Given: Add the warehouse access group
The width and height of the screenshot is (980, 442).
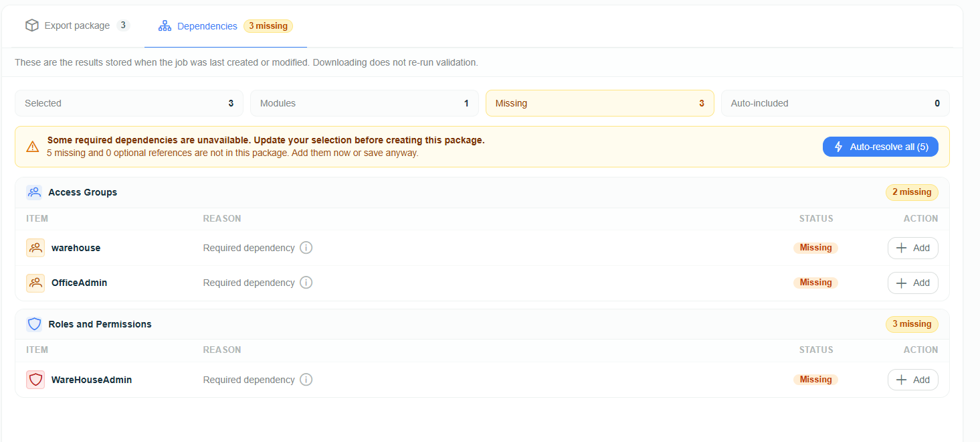Looking at the screenshot, I should [x=913, y=248].
